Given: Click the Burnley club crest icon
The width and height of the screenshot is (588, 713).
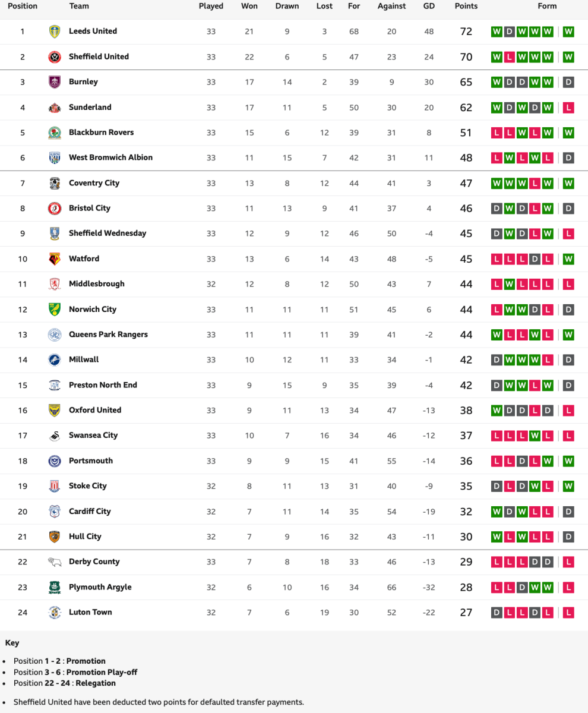Looking at the screenshot, I should tap(55, 82).
